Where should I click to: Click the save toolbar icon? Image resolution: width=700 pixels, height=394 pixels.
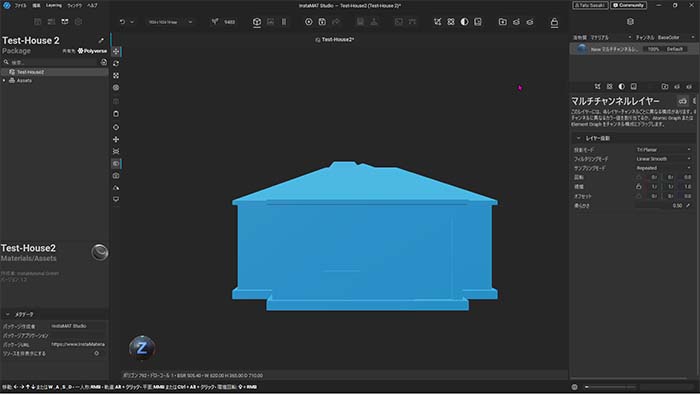pos(322,22)
